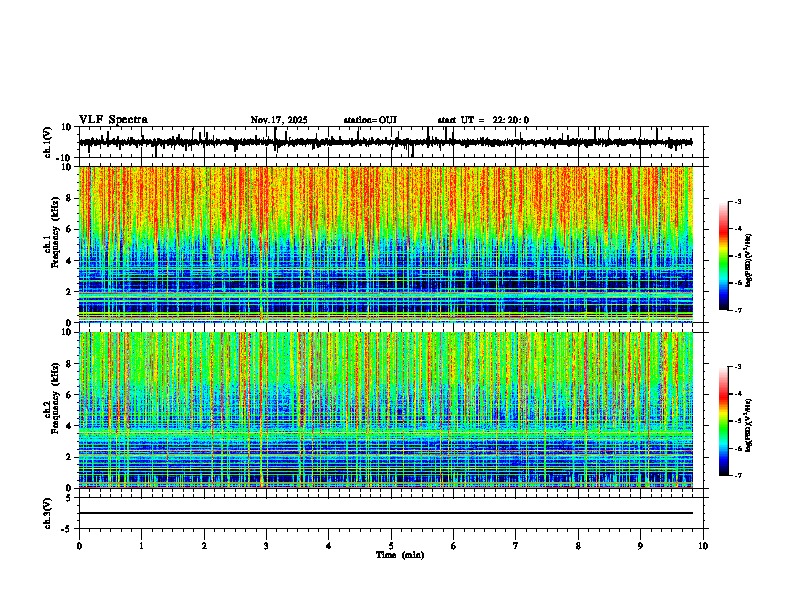The width and height of the screenshot is (792, 612).
Task: Click the time axis tick label "1"
Action: (x=141, y=546)
